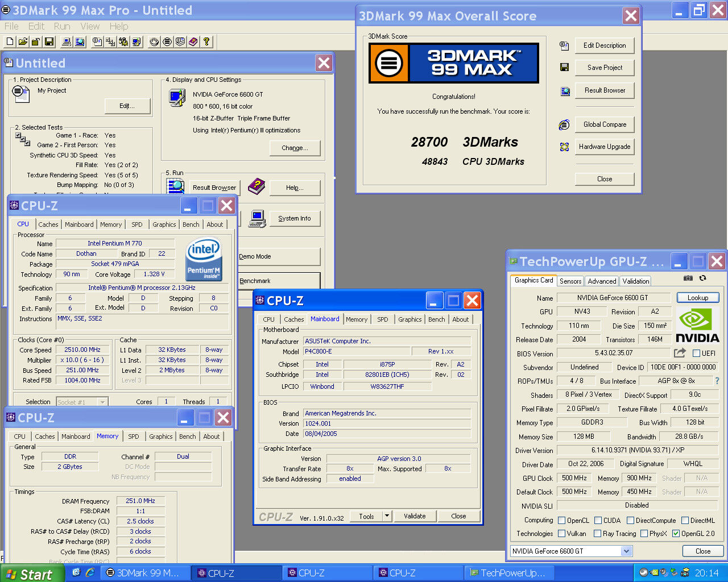This screenshot has height=582, width=728.
Task: Click the Change... button in Display settings
Action: click(295, 148)
